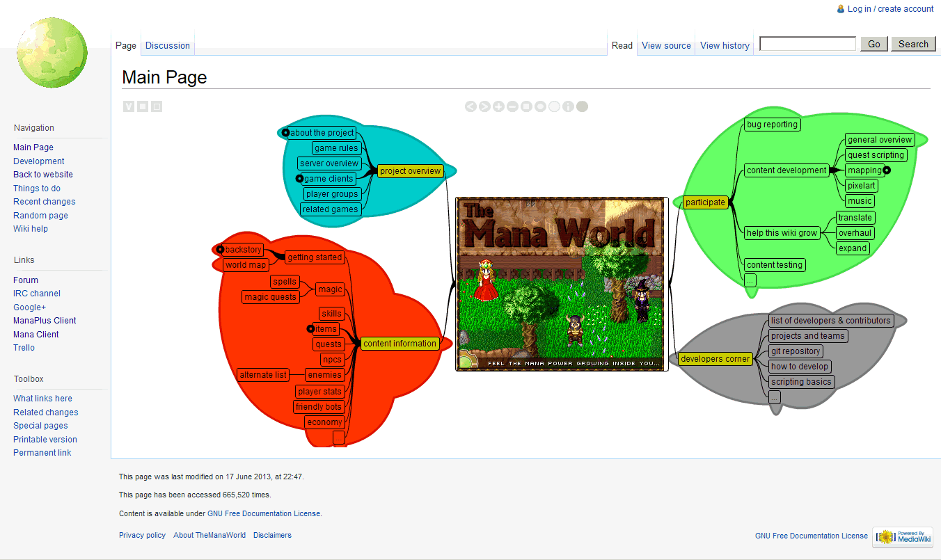Click the 'content testing' node
Viewport: 941px width, 560px height.
click(x=775, y=265)
